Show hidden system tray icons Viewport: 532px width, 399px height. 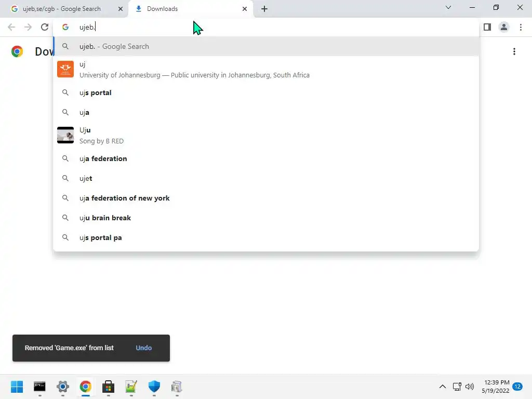443,387
